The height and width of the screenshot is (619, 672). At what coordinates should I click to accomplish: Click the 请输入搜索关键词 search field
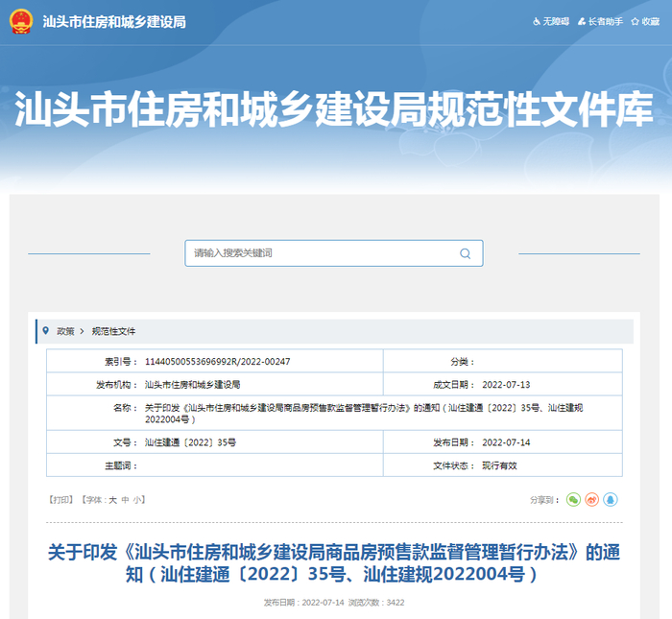[x=317, y=253]
